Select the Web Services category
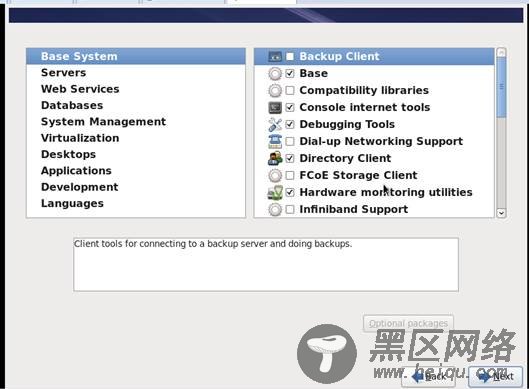Viewport: 529px width, 389px height. (136, 89)
